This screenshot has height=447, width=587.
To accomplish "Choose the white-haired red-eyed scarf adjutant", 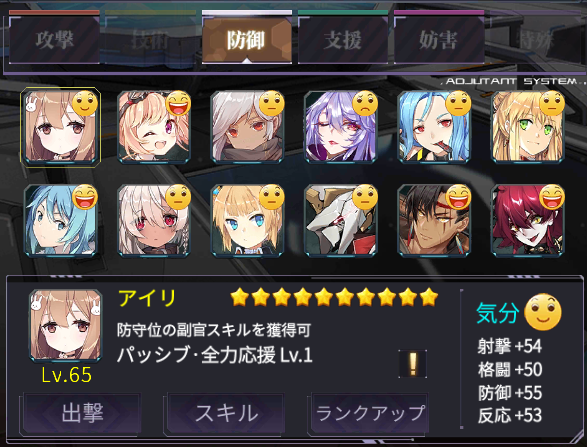I will [247, 127].
